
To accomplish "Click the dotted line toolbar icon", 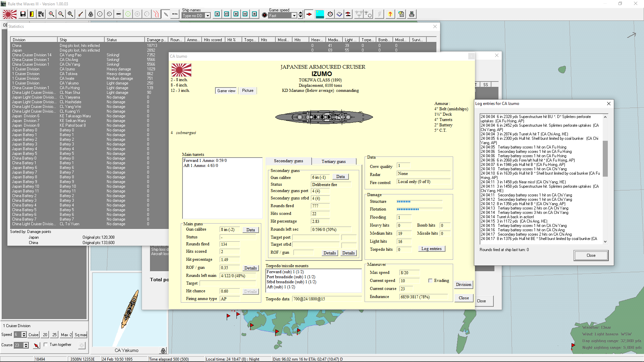I will point(175,14).
